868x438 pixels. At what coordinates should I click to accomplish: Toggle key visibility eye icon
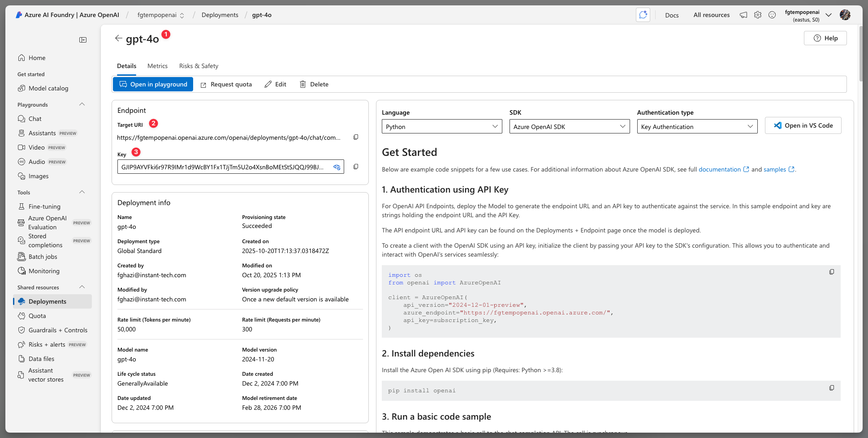pyautogui.click(x=337, y=167)
